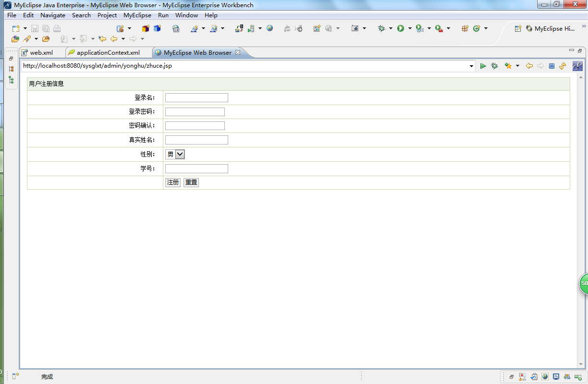
Task: Click the 真实姓名 input field
Action: 196,140
